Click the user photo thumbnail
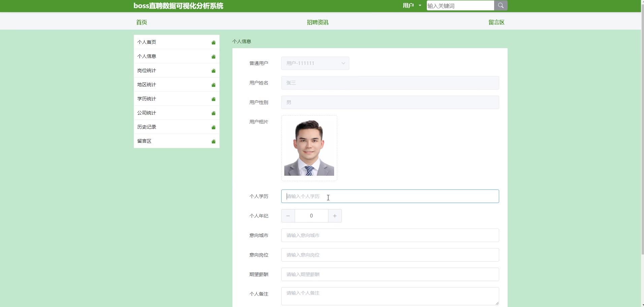The height and width of the screenshot is (307, 644). [x=309, y=148]
